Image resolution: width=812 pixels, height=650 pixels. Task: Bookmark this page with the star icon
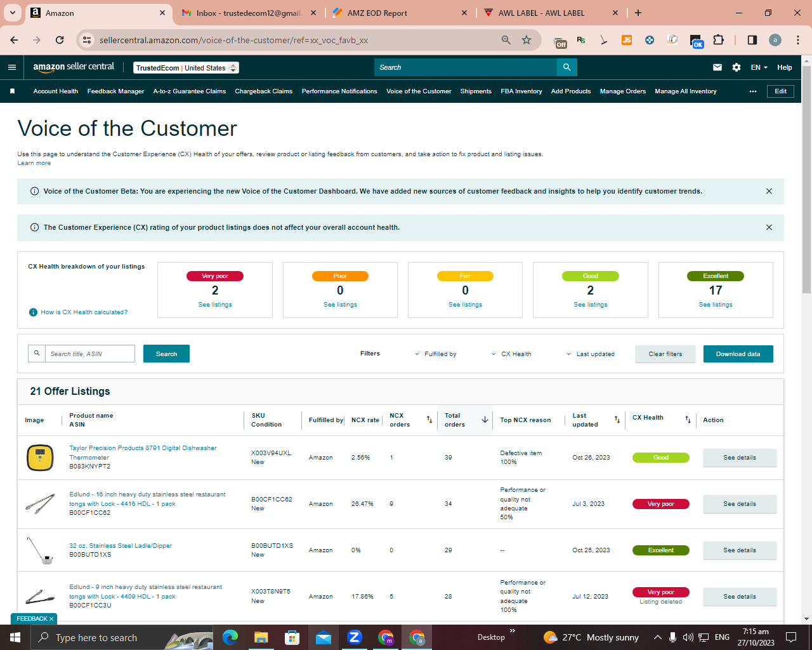(527, 40)
